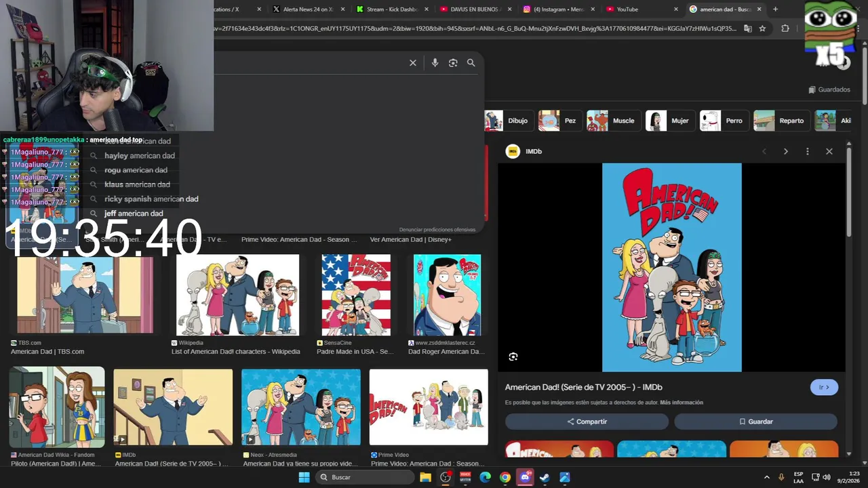The image size is (868, 488).
Task: Open the volume control in system tray
Action: pos(827,477)
